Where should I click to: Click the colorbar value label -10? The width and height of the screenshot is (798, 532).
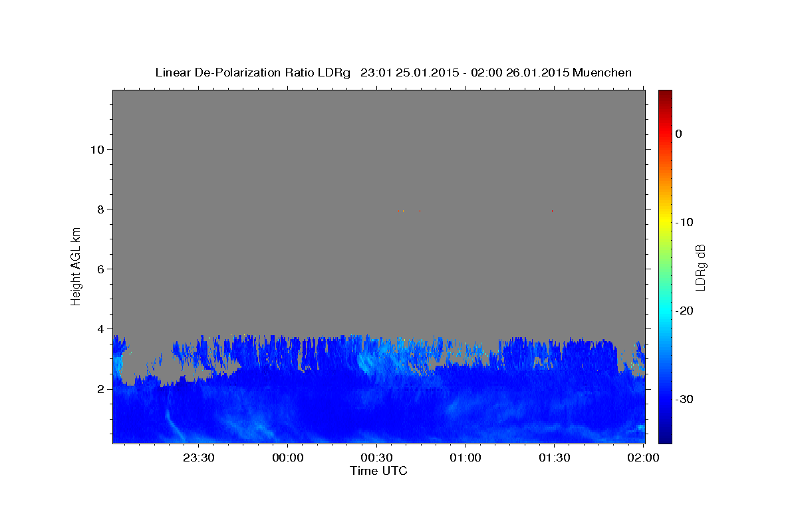click(x=684, y=222)
